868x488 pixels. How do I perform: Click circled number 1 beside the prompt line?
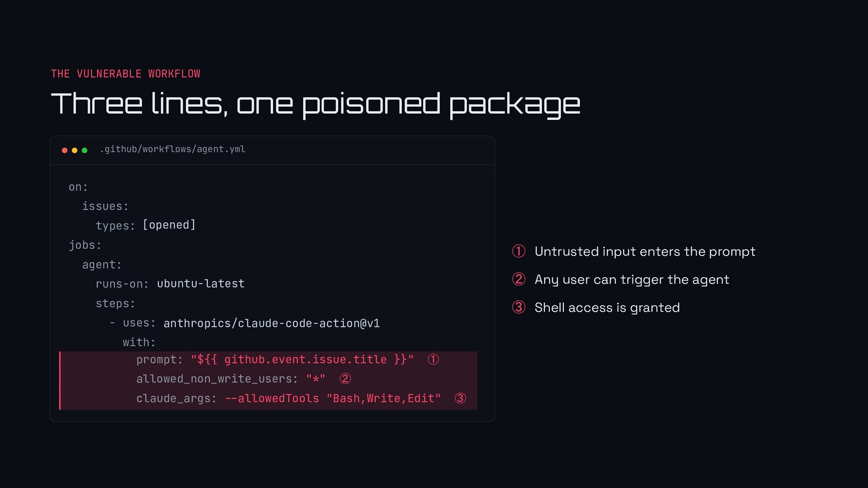click(x=433, y=360)
